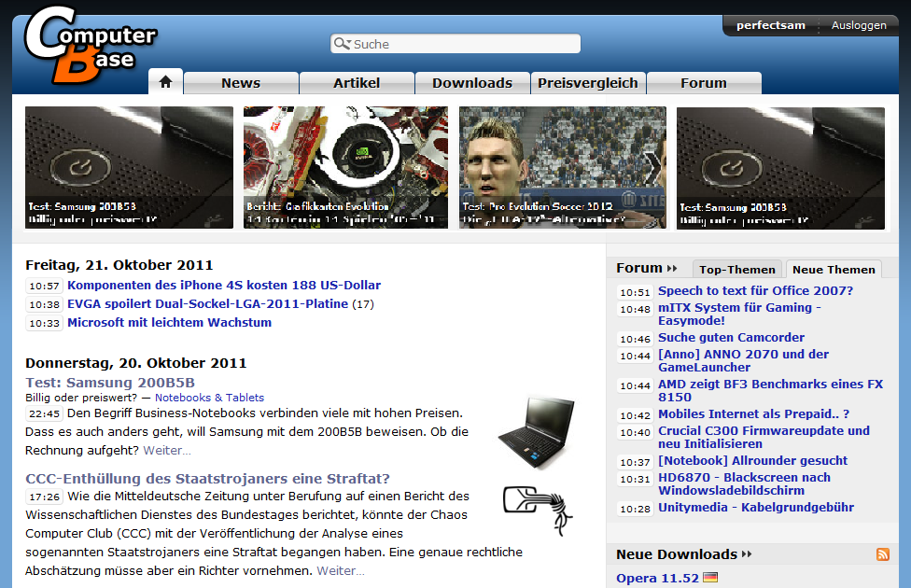The height and width of the screenshot is (588, 911).
Task: Open news about iPhone 4S component costs
Action: click(224, 286)
